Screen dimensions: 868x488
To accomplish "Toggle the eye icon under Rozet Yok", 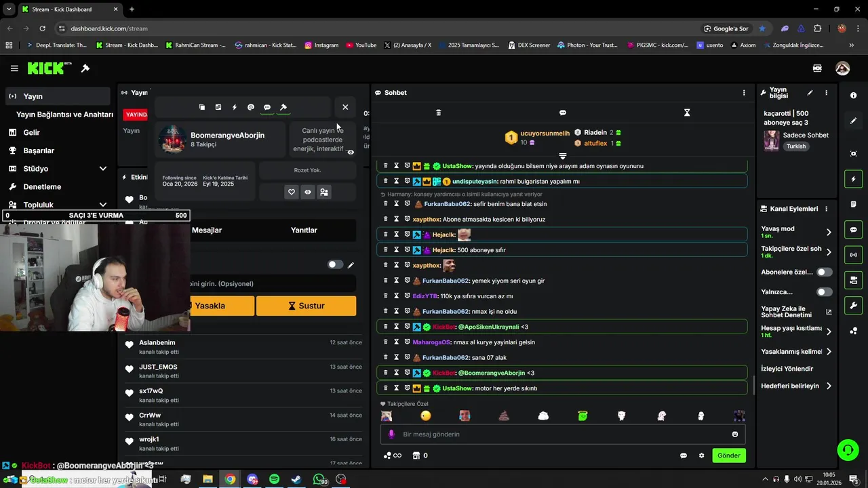I will pos(308,192).
